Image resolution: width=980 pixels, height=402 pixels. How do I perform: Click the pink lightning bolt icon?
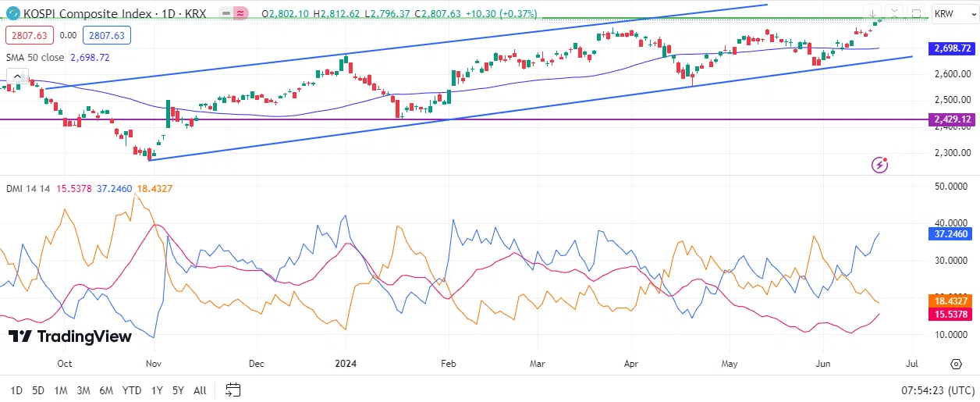[x=880, y=164]
